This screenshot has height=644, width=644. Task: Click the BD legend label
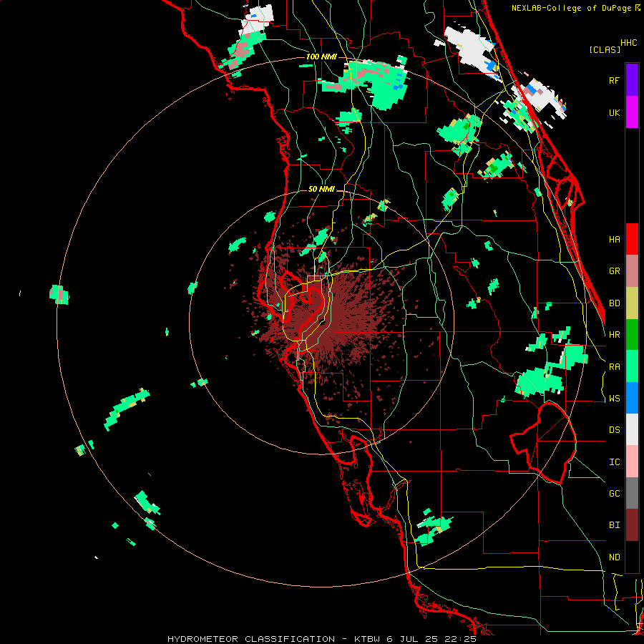coord(614,303)
